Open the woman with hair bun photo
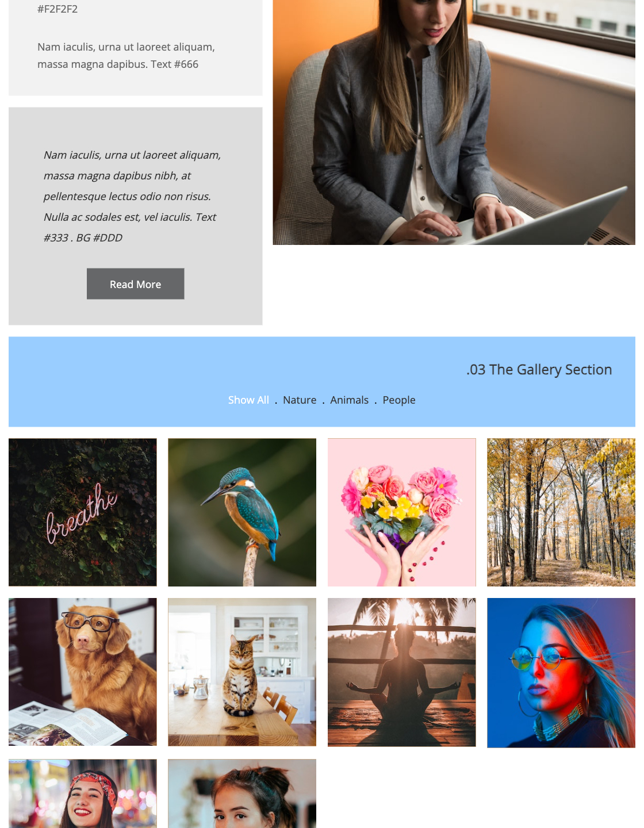Screen dimensions: 644x828 tap(242, 793)
